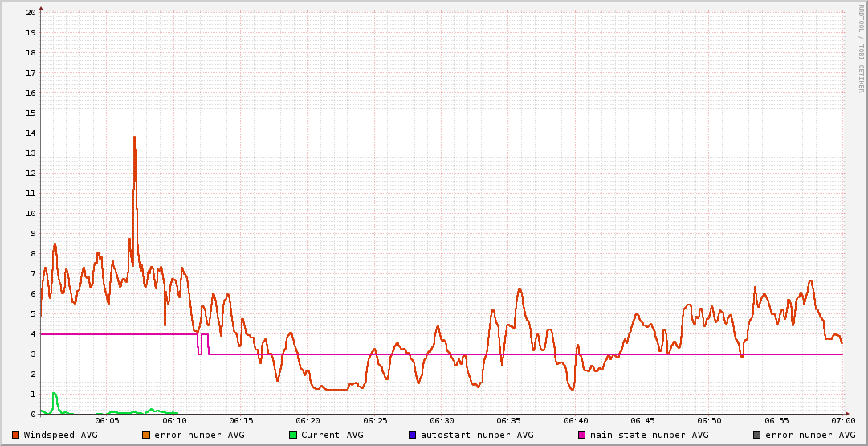
Task: Click the 06:45 time axis label
Action: pyautogui.click(x=642, y=420)
